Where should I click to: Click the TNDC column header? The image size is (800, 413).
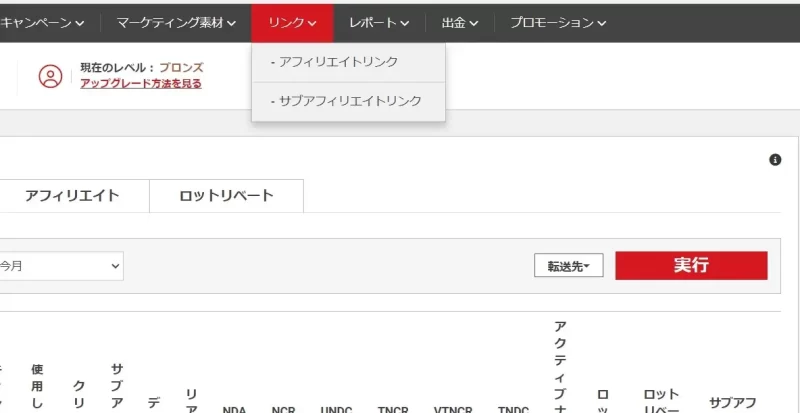click(513, 409)
